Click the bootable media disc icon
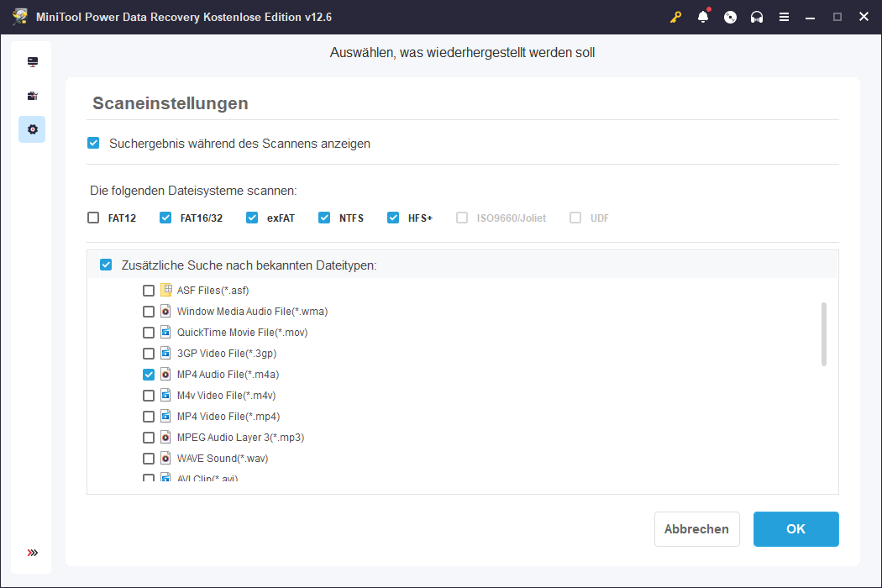 pyautogui.click(x=730, y=17)
